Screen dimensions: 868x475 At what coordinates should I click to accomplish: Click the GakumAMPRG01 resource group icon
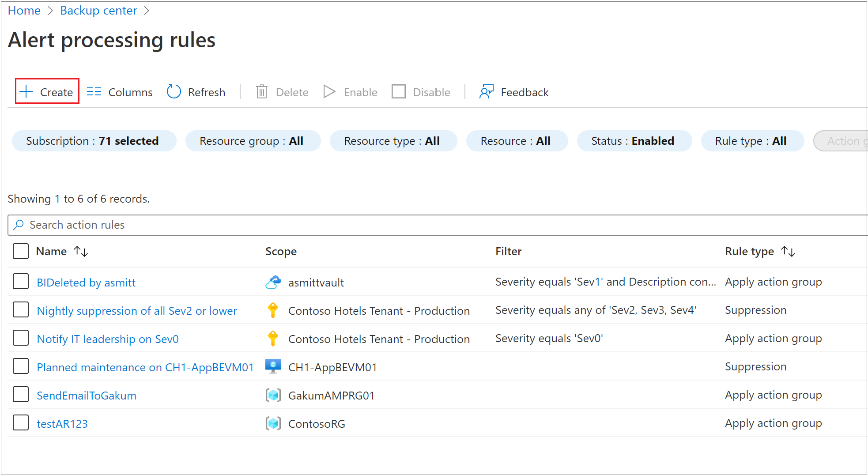(x=273, y=395)
